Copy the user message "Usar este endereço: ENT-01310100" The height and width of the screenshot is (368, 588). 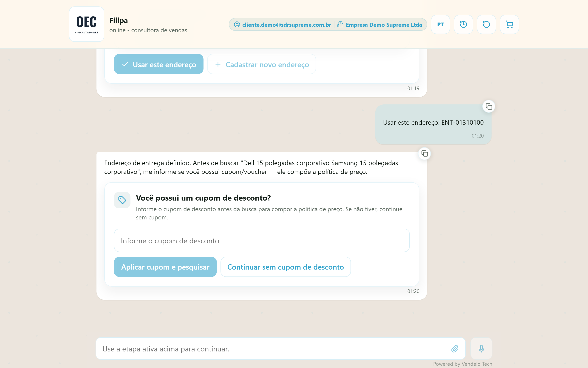pyautogui.click(x=489, y=106)
